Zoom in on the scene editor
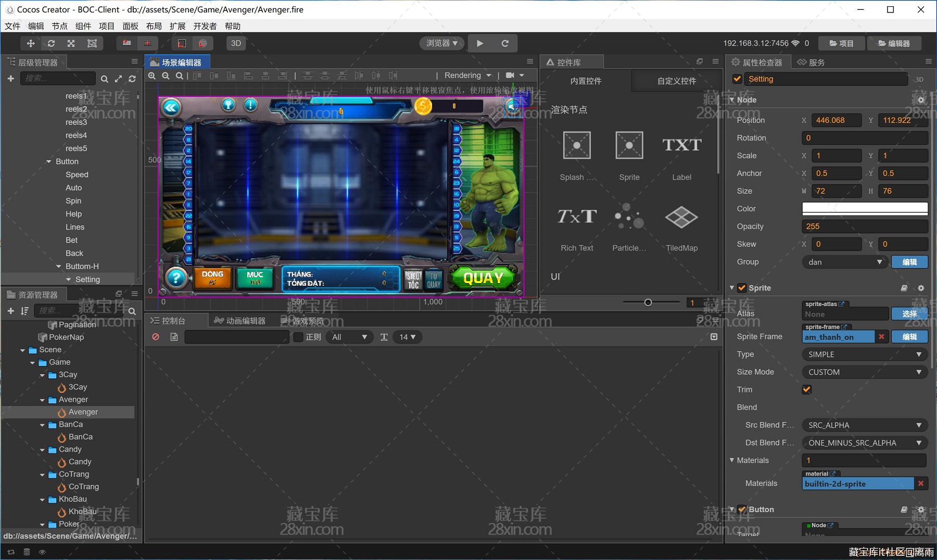 click(152, 76)
